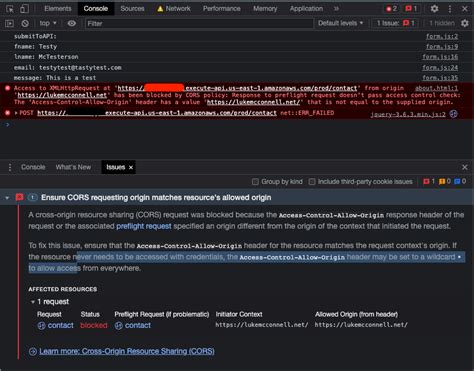The width and height of the screenshot is (474, 371).
Task: Click the blue improvements count icon
Action: coord(460,181)
